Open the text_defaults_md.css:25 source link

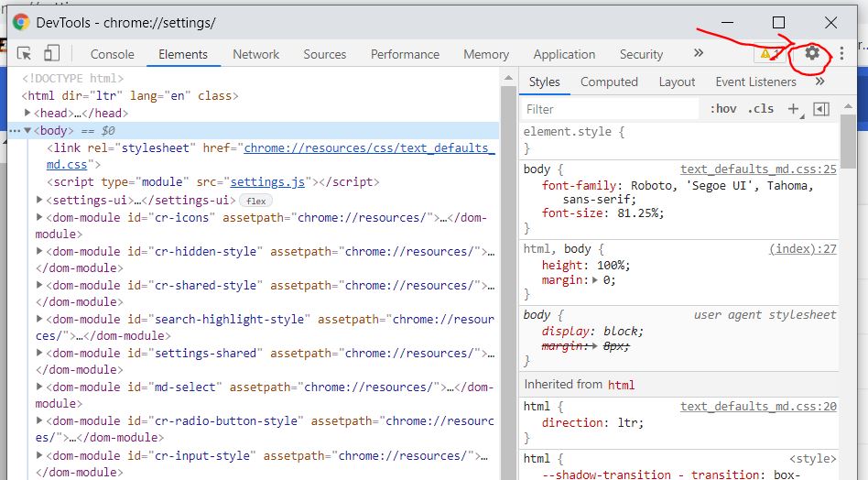(x=758, y=169)
